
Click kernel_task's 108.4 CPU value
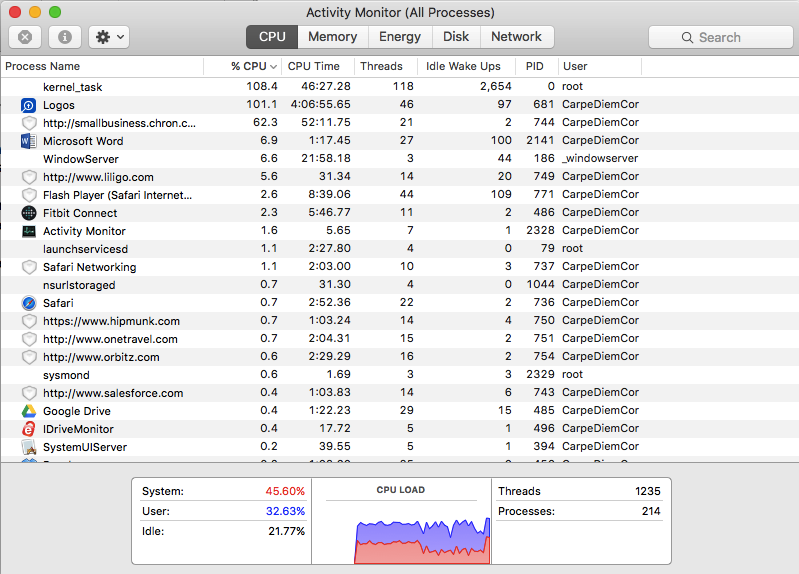[x=262, y=86]
